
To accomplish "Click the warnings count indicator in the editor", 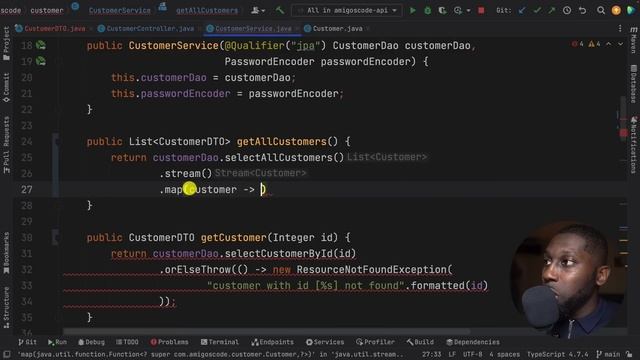I will pyautogui.click(x=594, y=44).
